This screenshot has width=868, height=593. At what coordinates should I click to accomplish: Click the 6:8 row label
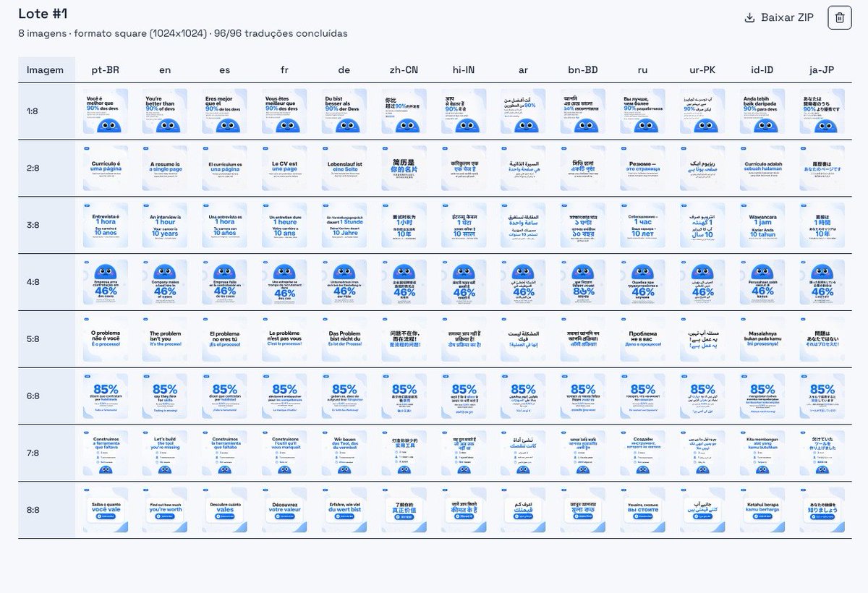33,396
